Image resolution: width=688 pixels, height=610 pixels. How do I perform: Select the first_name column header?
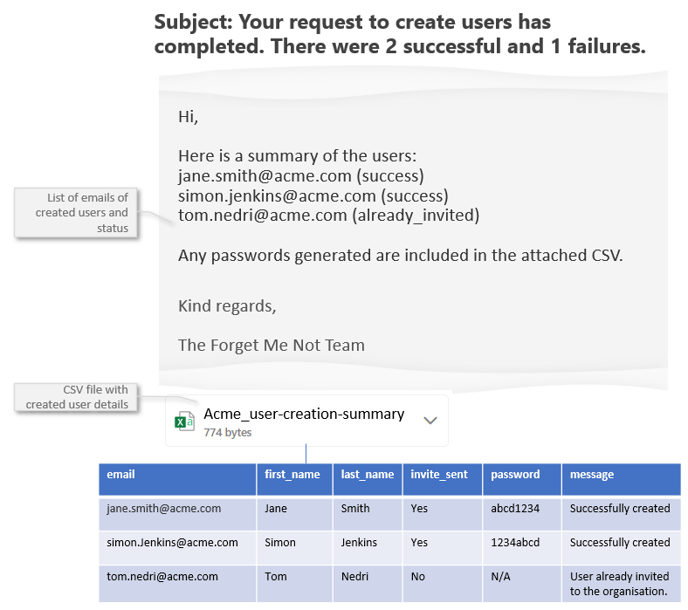point(292,475)
